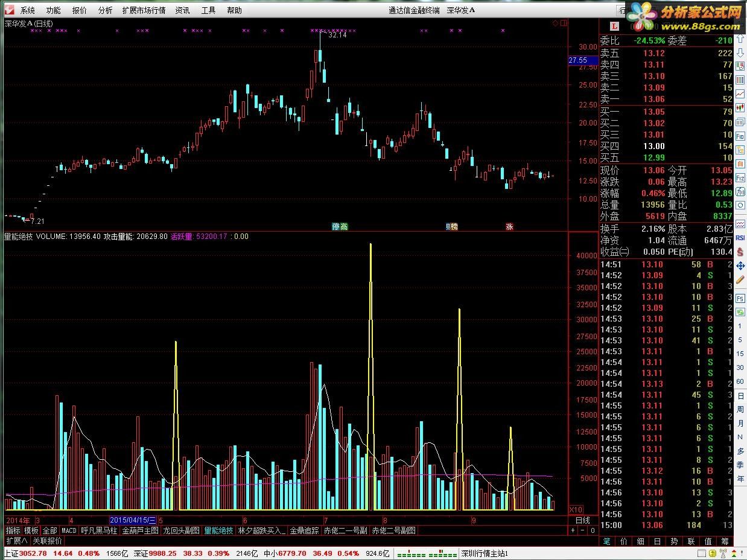Switch to 60-minute period

pos(740,381)
